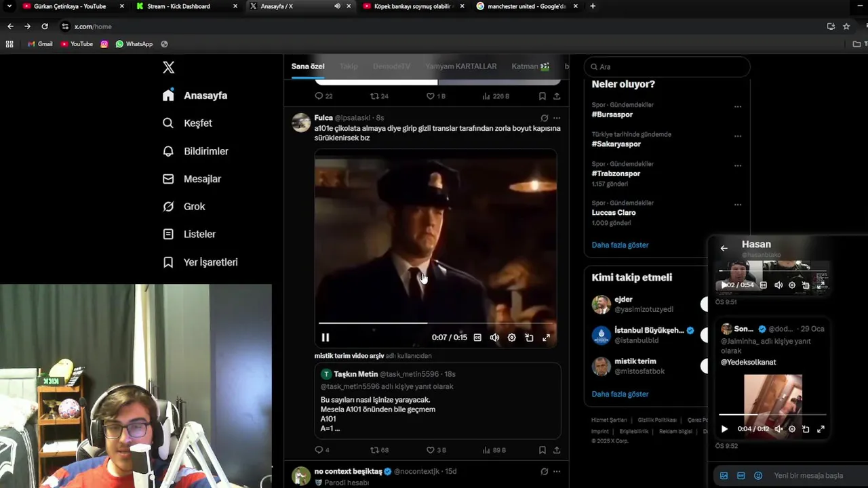The height and width of the screenshot is (488, 868).
Task: View analytics showing 89 B views
Action: [494, 450]
